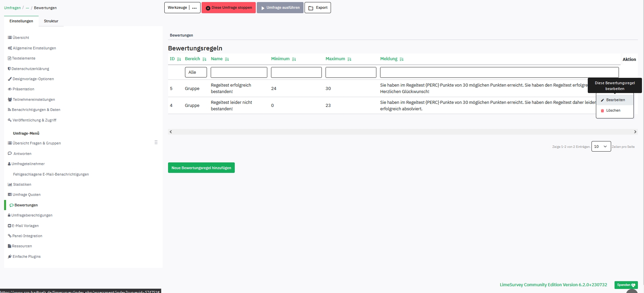Open Umfrage Quoten in sidebar menu

click(x=26, y=195)
